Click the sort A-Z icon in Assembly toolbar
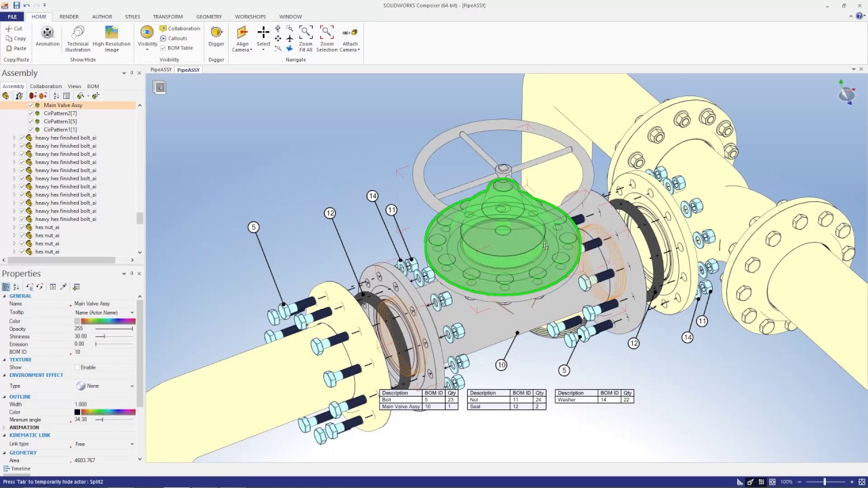Screen dimensions: 868x488 click(56, 96)
